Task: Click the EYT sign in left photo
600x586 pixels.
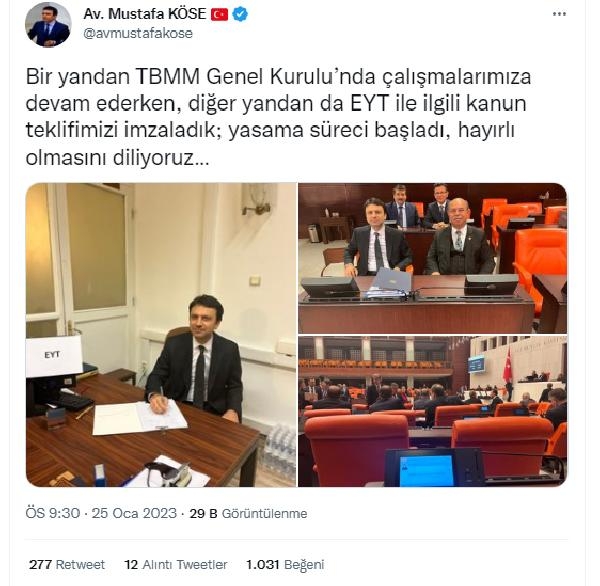Action: click(x=54, y=356)
